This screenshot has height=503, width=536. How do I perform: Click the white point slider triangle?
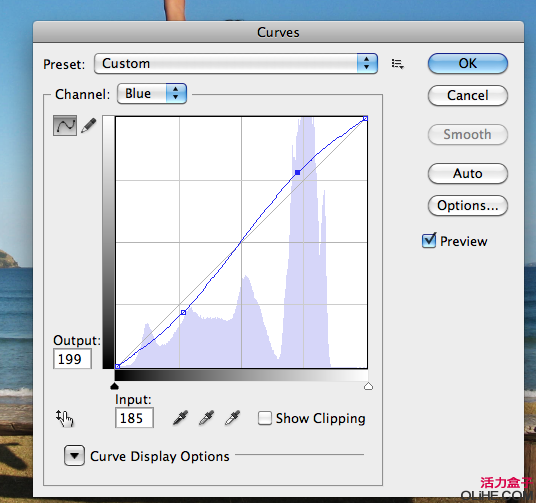coord(368,386)
